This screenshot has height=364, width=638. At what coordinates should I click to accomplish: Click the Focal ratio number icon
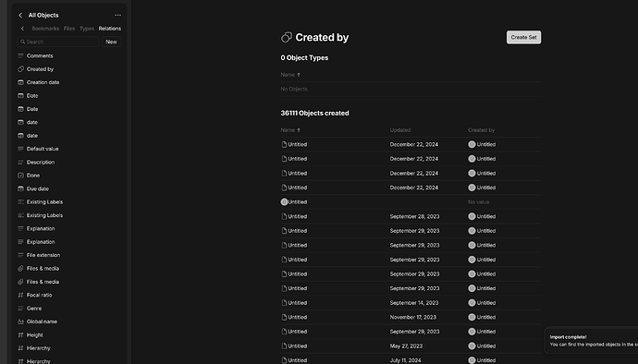(20, 295)
